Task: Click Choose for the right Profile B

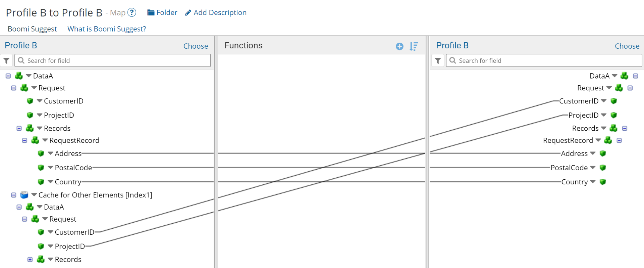Action: pyautogui.click(x=627, y=46)
